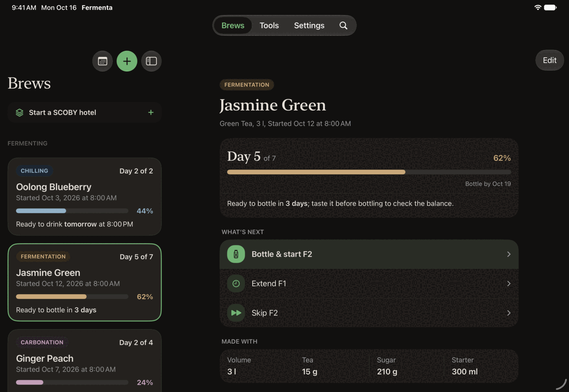Image resolution: width=569 pixels, height=392 pixels.
Task: Click the fast-forward icon for Skip F2
Action: (x=236, y=313)
